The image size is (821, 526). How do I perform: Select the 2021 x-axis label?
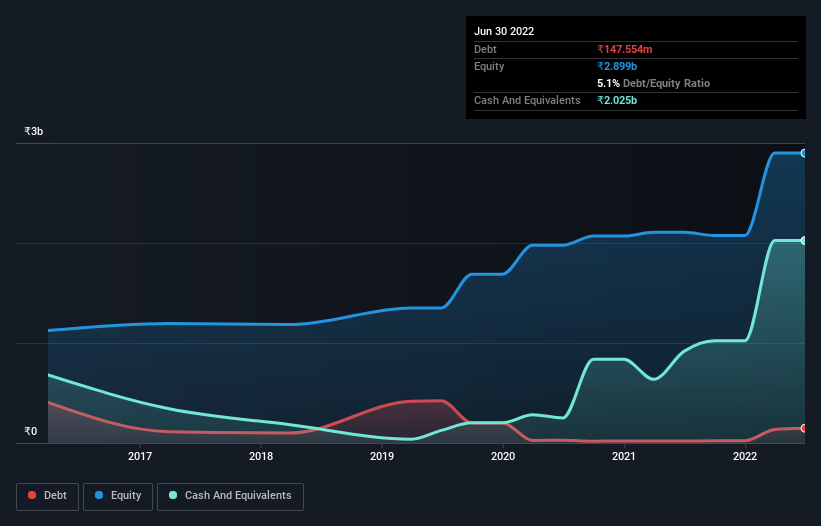624,456
